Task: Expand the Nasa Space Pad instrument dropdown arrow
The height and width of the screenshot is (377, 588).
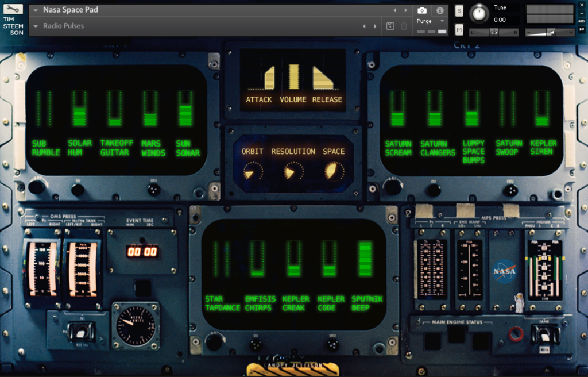Action: pyautogui.click(x=36, y=10)
